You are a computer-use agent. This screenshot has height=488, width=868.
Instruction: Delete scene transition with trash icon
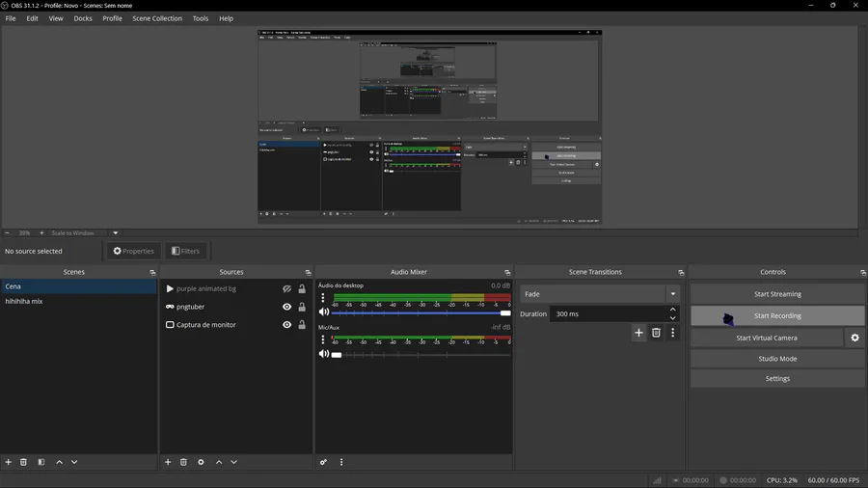[x=656, y=333]
